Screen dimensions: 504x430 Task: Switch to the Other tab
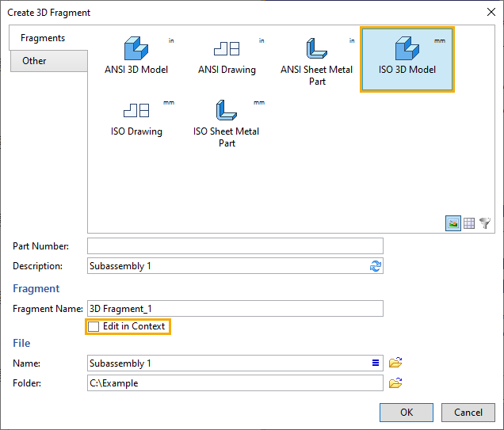(x=49, y=61)
